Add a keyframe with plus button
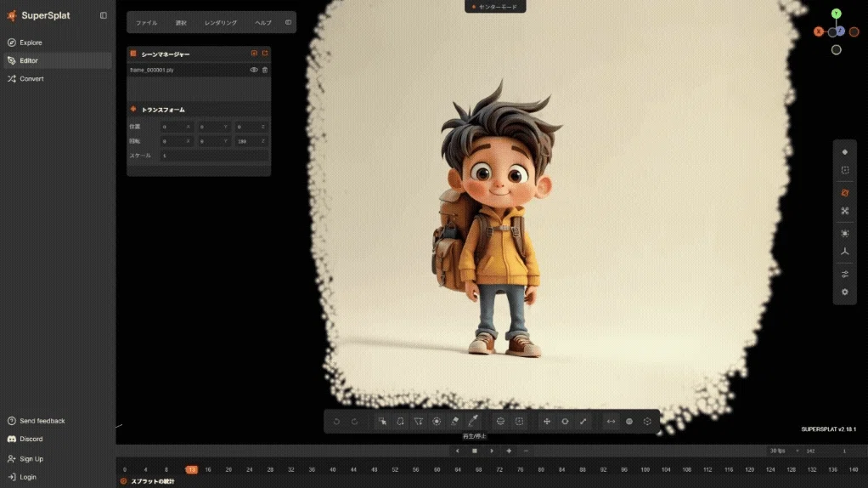Image resolution: width=868 pixels, height=488 pixels. (x=509, y=451)
